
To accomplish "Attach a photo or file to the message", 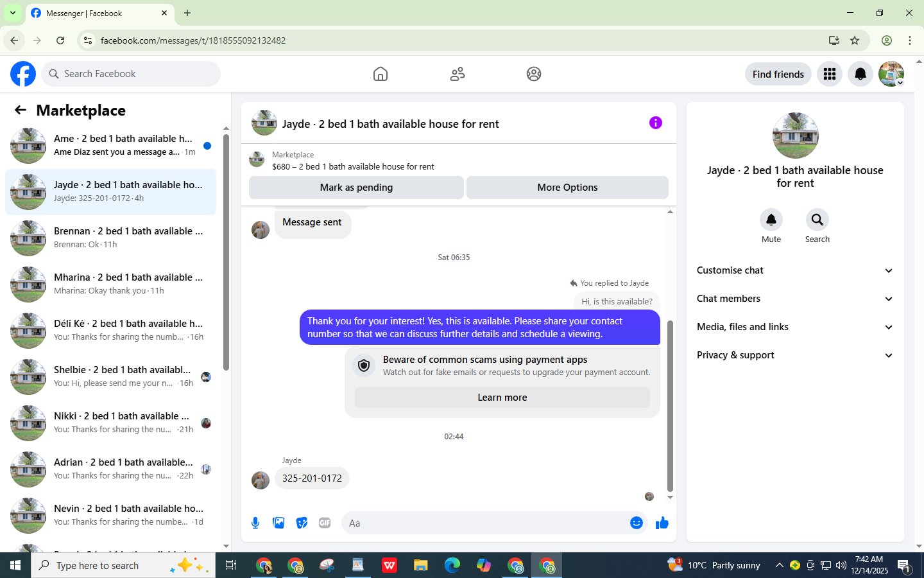I will [278, 523].
